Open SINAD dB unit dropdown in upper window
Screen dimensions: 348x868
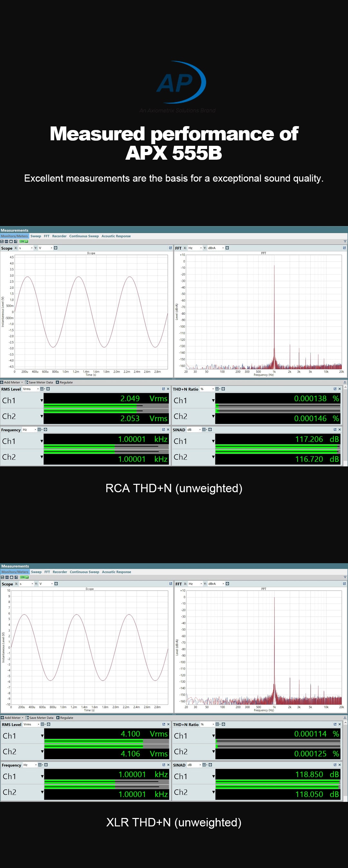[194, 430]
